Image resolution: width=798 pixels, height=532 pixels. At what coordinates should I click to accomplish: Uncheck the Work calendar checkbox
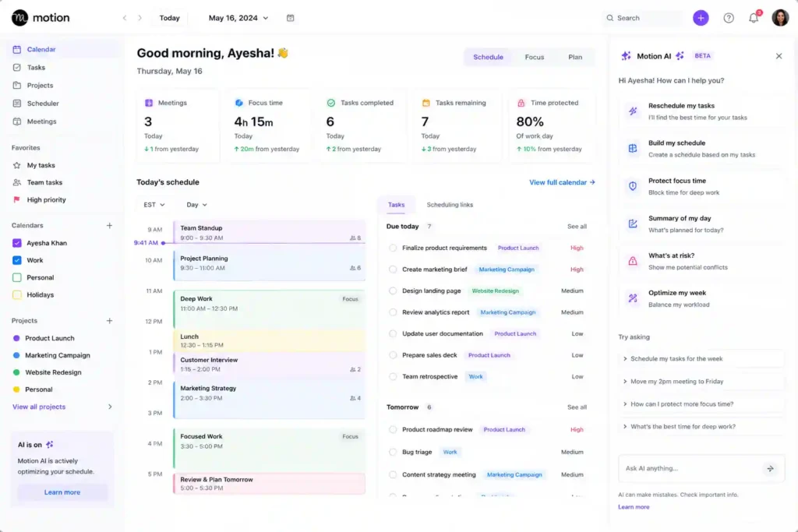pyautogui.click(x=17, y=260)
